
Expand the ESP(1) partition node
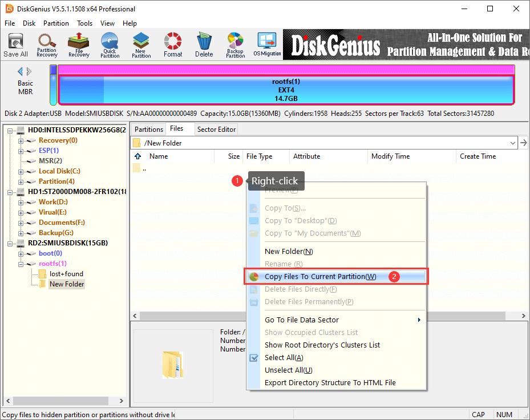point(21,151)
